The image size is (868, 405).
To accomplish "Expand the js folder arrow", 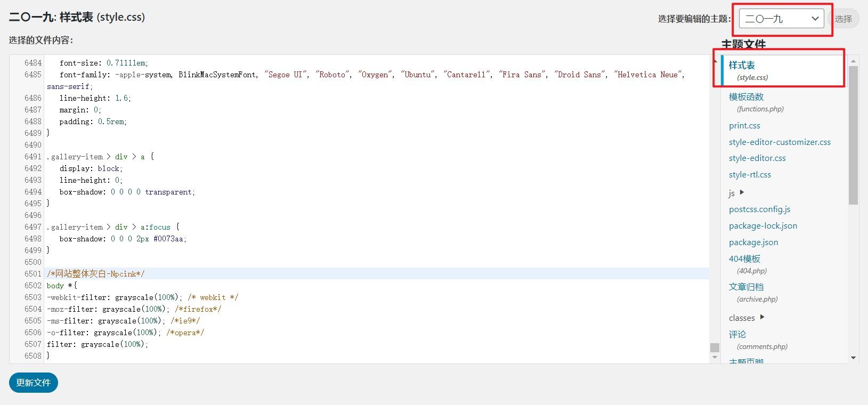I will [742, 192].
